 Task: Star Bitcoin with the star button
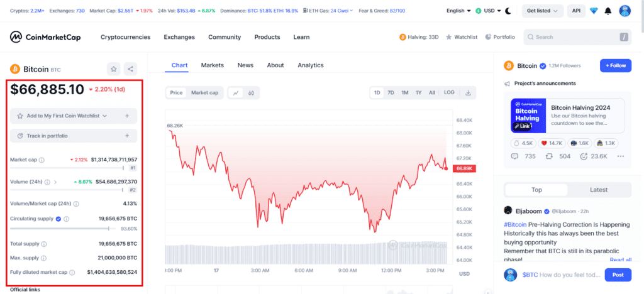(x=114, y=69)
